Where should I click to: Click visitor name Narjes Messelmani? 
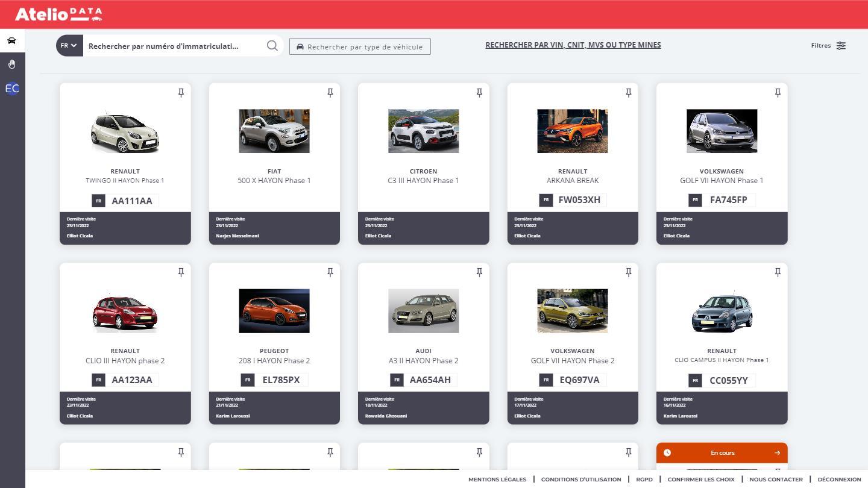coord(237,236)
